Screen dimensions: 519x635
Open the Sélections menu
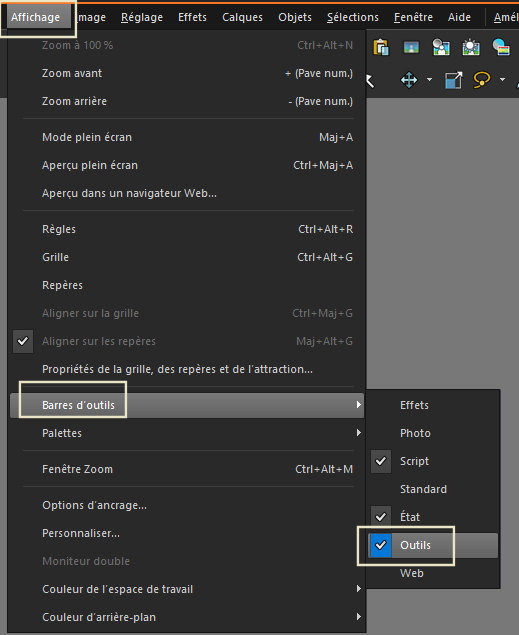353,17
